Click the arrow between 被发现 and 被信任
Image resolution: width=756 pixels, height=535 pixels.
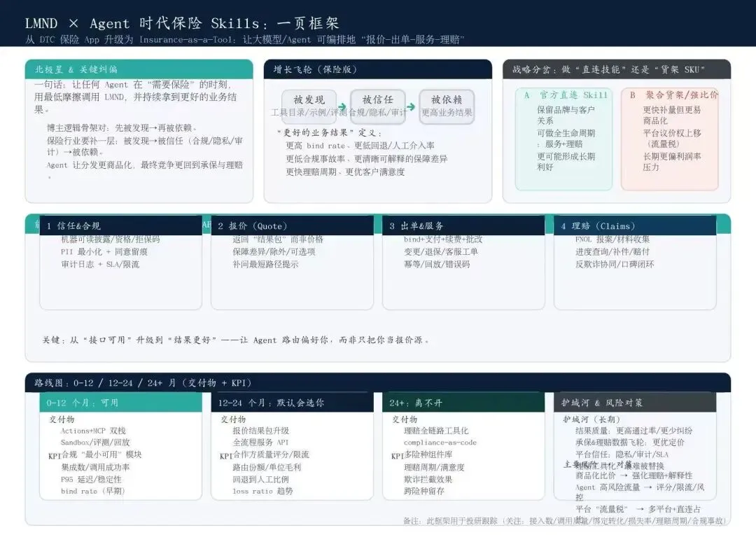tap(342, 106)
